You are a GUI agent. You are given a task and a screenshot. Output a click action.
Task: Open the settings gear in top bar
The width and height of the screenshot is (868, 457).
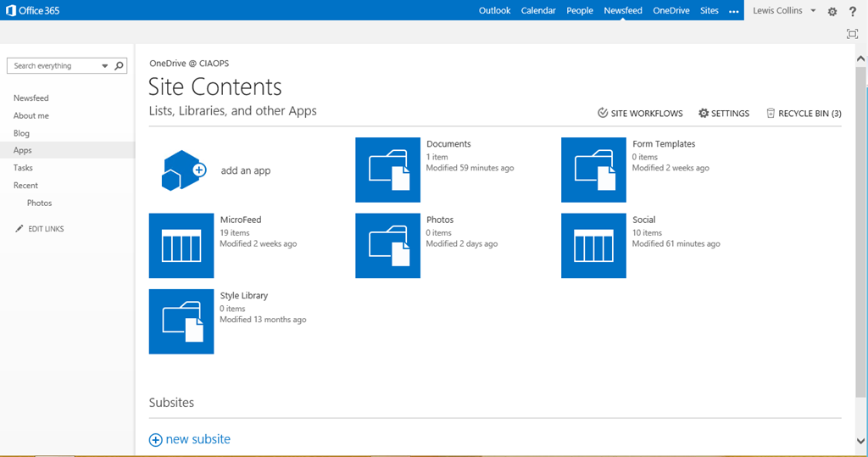coord(832,11)
